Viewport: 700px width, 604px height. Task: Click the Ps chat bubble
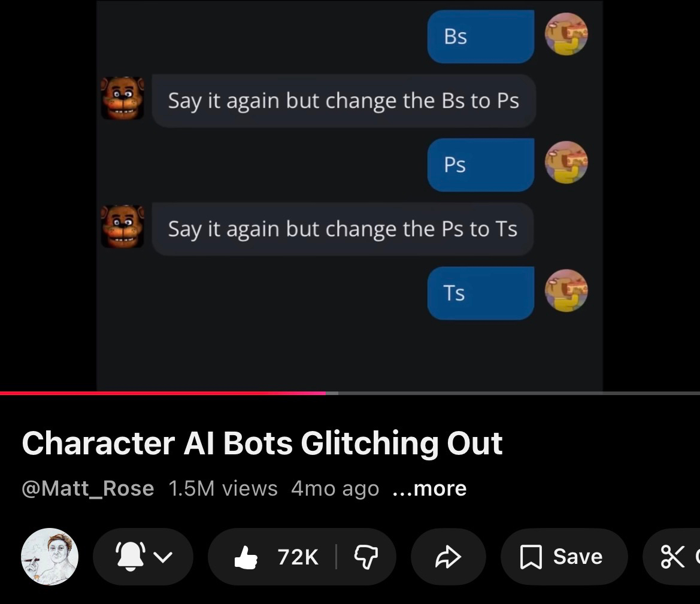click(481, 165)
